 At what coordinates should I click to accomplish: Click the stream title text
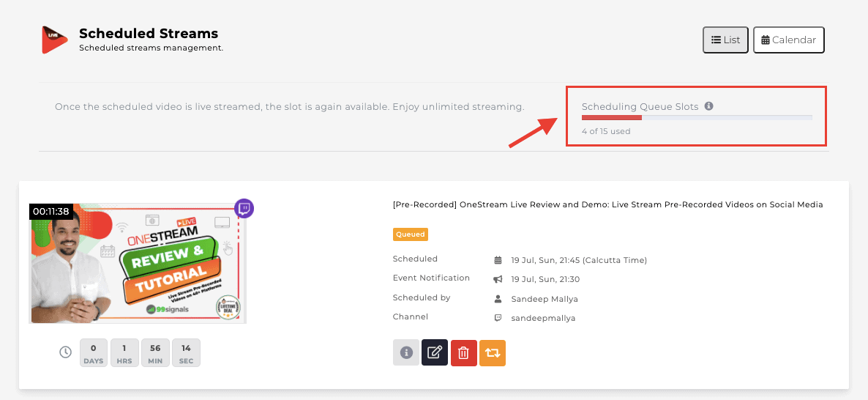pos(608,204)
